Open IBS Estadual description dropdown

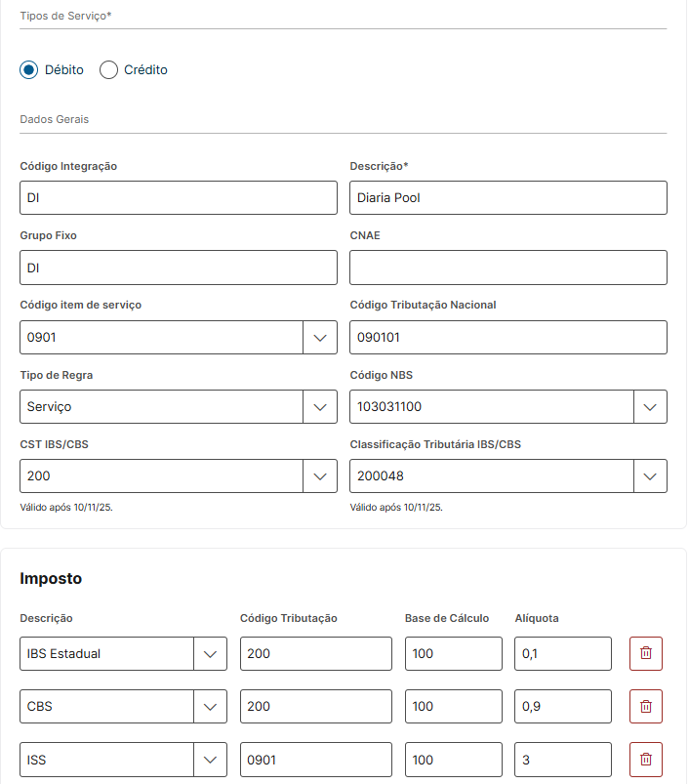(210, 654)
